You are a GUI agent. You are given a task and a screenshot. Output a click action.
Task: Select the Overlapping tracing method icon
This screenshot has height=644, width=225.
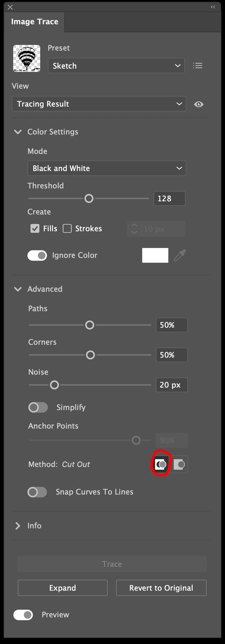pyautogui.click(x=179, y=464)
